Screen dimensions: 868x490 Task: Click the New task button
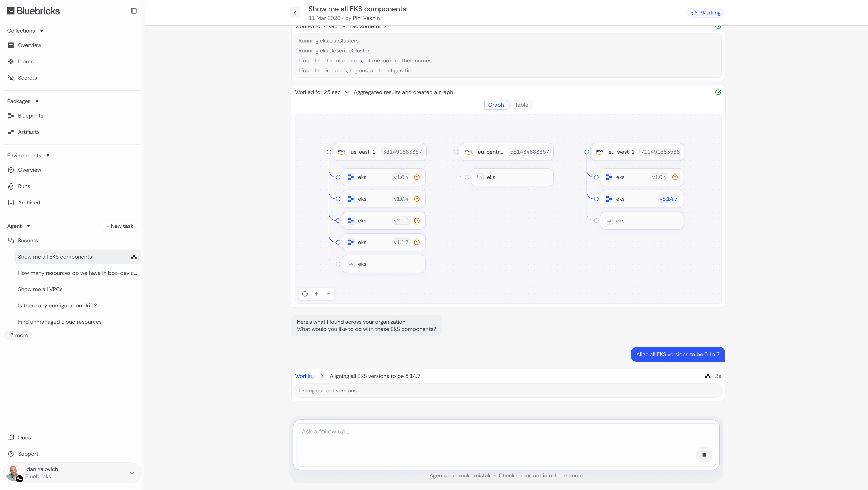coord(120,226)
